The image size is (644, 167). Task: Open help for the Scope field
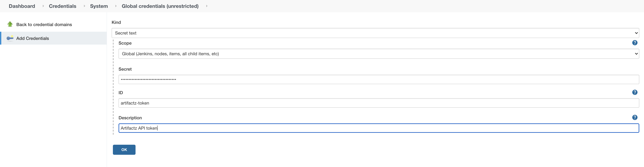click(x=635, y=43)
